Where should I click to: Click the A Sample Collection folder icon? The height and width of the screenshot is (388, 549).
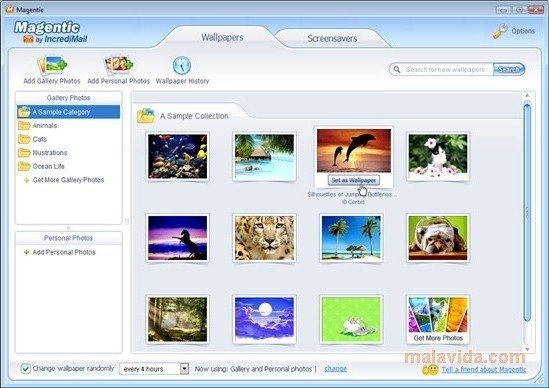click(146, 116)
